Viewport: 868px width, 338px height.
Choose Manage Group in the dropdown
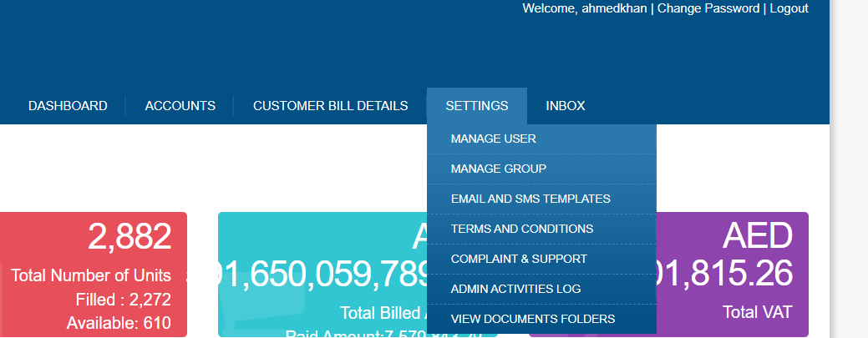point(498,169)
